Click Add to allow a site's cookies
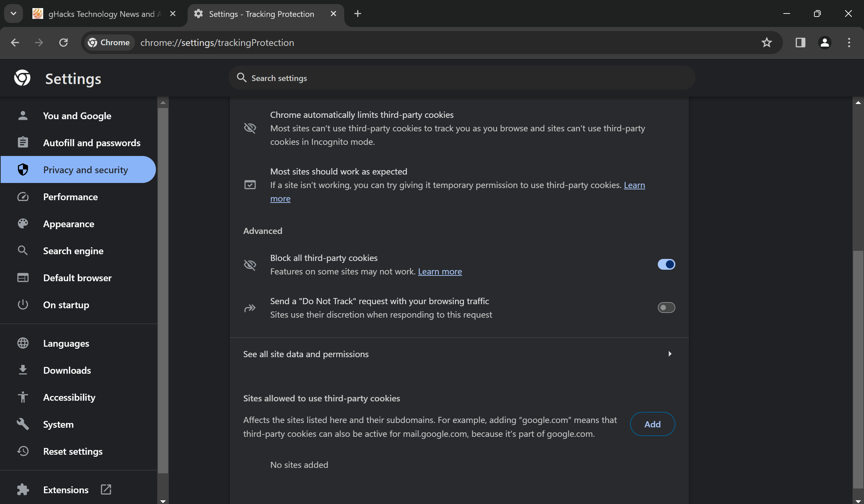The width and height of the screenshot is (864, 504). click(x=652, y=424)
